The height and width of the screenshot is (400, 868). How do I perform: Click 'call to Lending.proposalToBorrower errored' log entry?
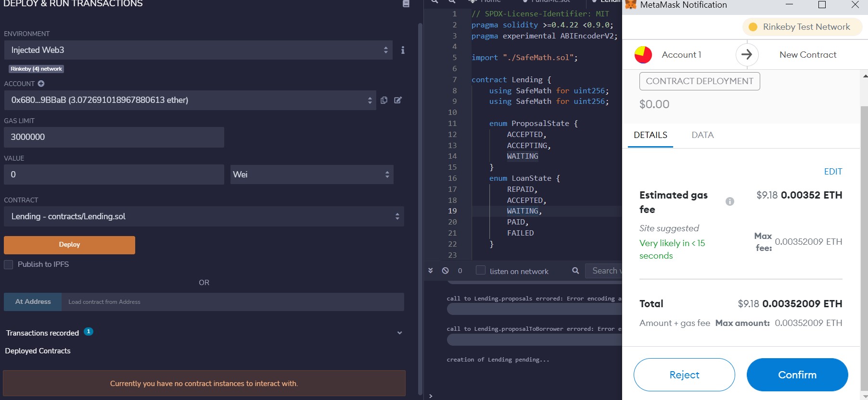pyautogui.click(x=534, y=329)
